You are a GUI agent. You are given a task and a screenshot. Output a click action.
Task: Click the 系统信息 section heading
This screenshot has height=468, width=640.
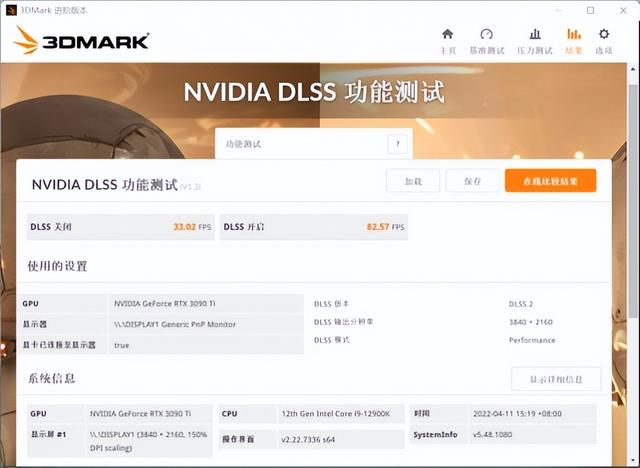tap(51, 378)
